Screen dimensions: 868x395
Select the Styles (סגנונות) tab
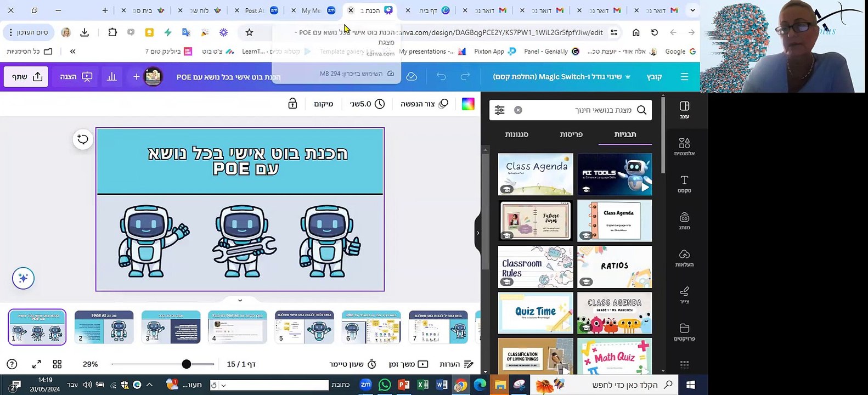tap(516, 134)
